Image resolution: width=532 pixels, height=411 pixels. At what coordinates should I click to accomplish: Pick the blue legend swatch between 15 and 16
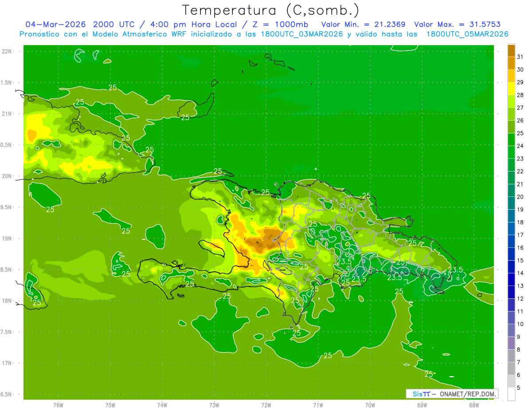pos(511,254)
